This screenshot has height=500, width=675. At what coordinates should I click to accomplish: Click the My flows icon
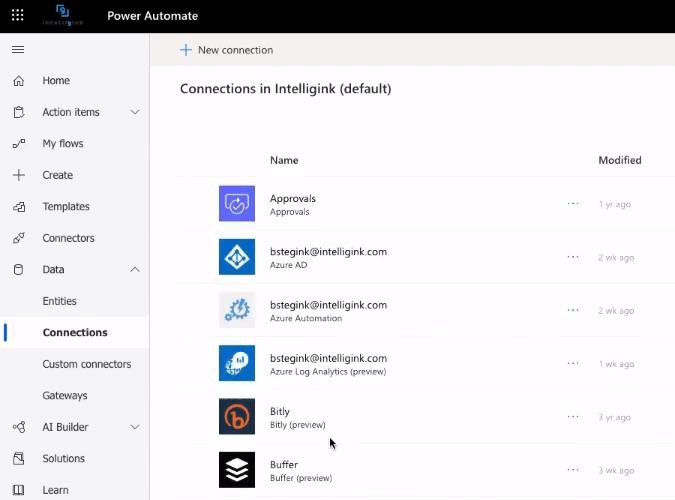pos(19,143)
